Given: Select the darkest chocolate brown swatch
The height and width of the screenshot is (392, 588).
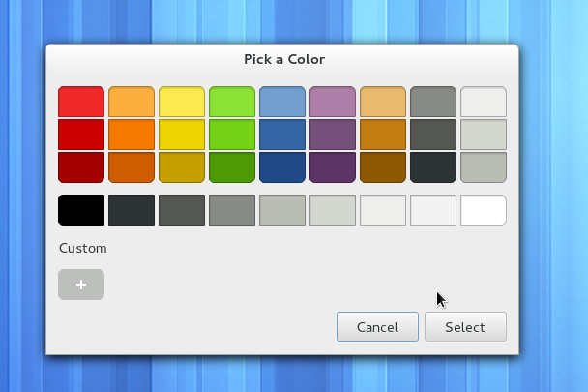Looking at the screenshot, I should point(383,167).
